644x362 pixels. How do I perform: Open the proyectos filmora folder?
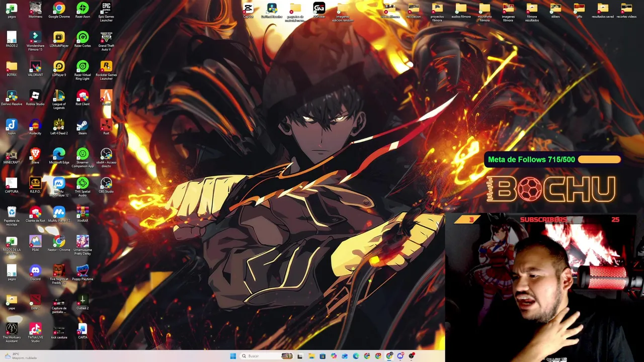437,12
